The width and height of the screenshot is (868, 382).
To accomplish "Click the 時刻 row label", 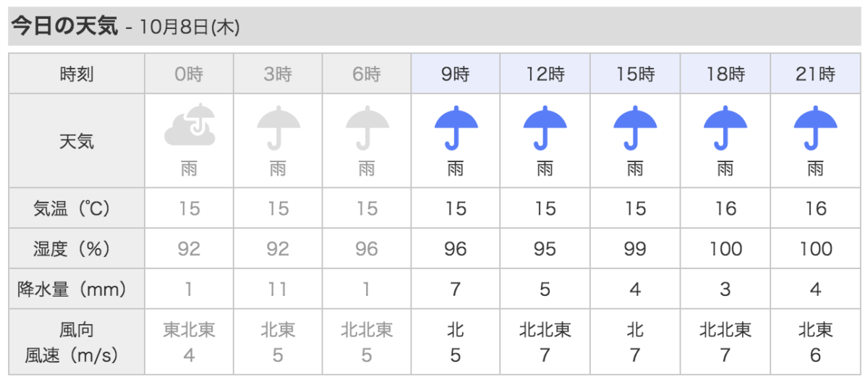I will [x=77, y=74].
